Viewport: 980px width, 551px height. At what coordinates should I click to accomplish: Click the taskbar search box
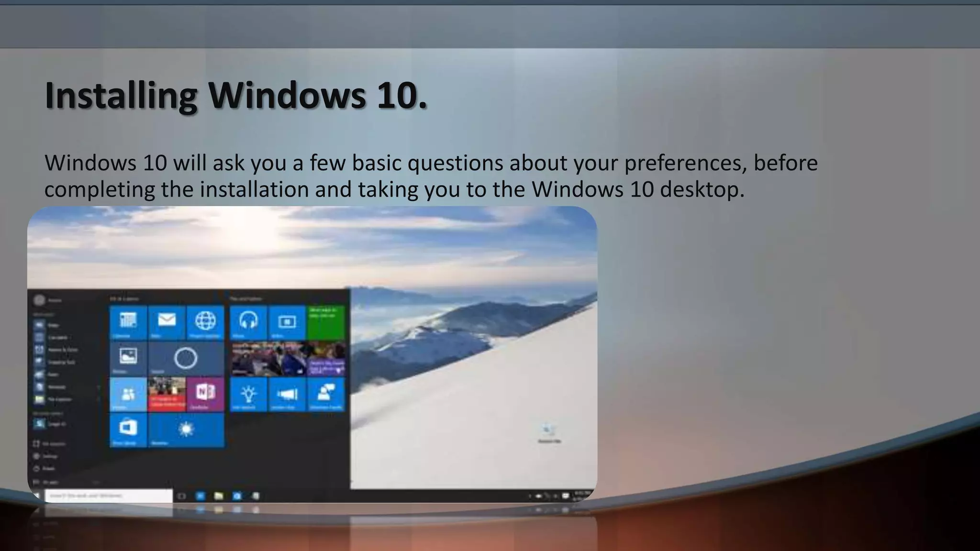coord(109,496)
